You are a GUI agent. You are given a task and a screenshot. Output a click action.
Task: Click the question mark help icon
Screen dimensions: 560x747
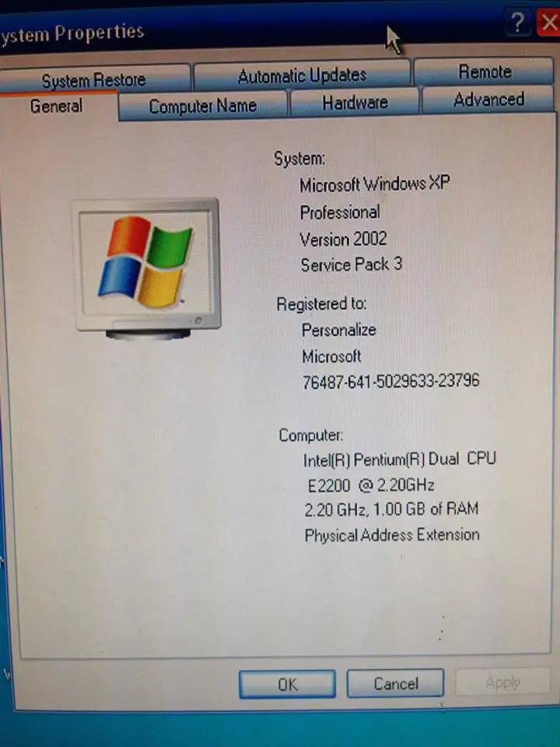[x=517, y=23]
